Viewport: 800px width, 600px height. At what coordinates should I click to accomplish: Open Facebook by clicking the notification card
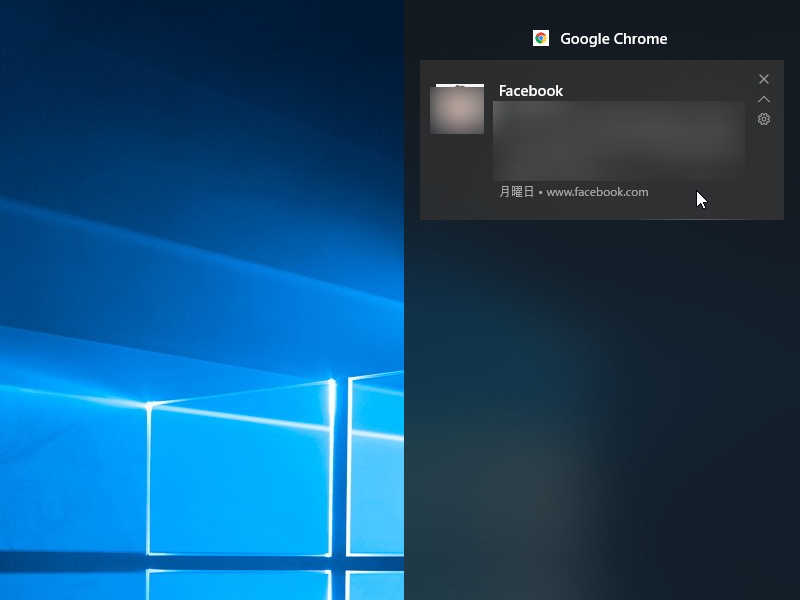(x=600, y=140)
